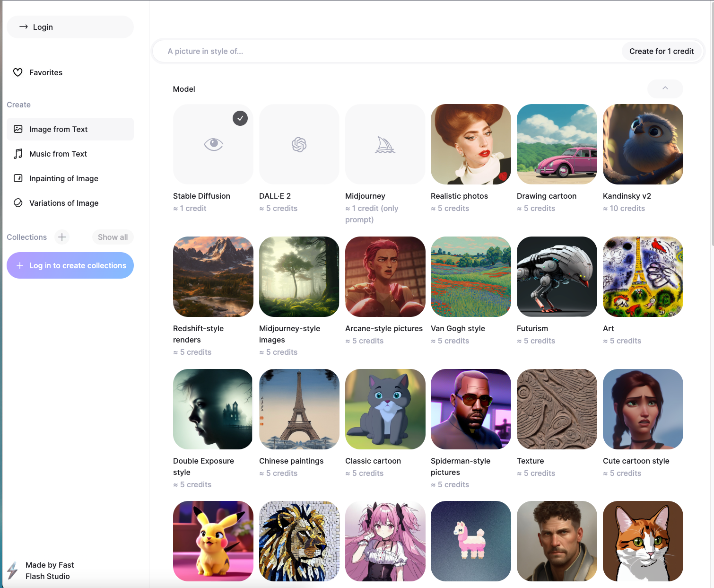Screen dimensions: 714x588
Task: Open Variations of Image in sidebar
Action: [70, 203]
